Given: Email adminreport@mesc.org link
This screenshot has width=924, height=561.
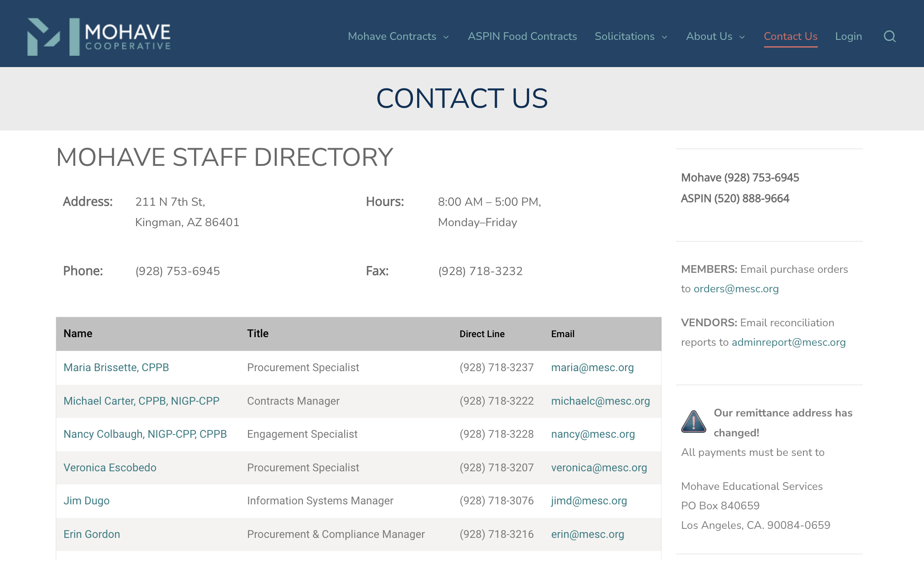Looking at the screenshot, I should 788,342.
